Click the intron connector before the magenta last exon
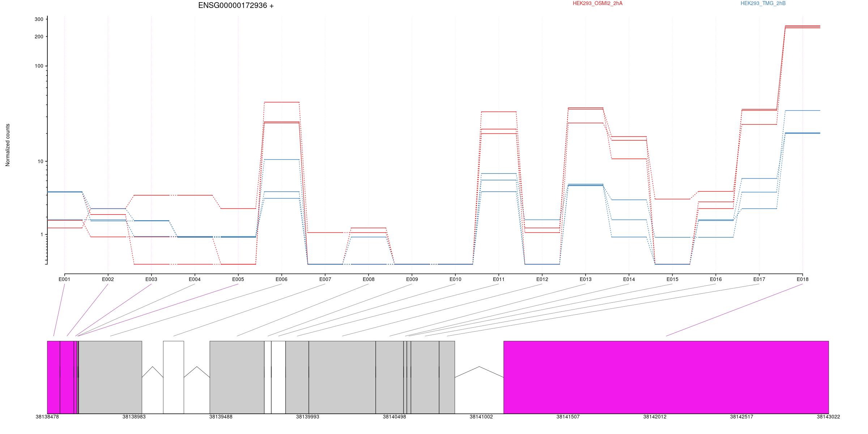868x434 pixels. tap(479, 372)
